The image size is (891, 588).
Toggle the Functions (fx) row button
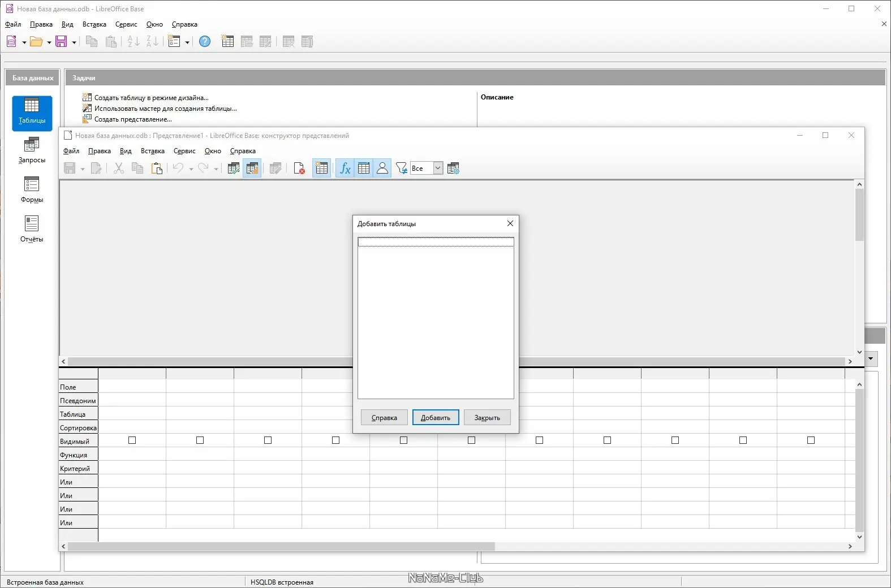pos(345,168)
